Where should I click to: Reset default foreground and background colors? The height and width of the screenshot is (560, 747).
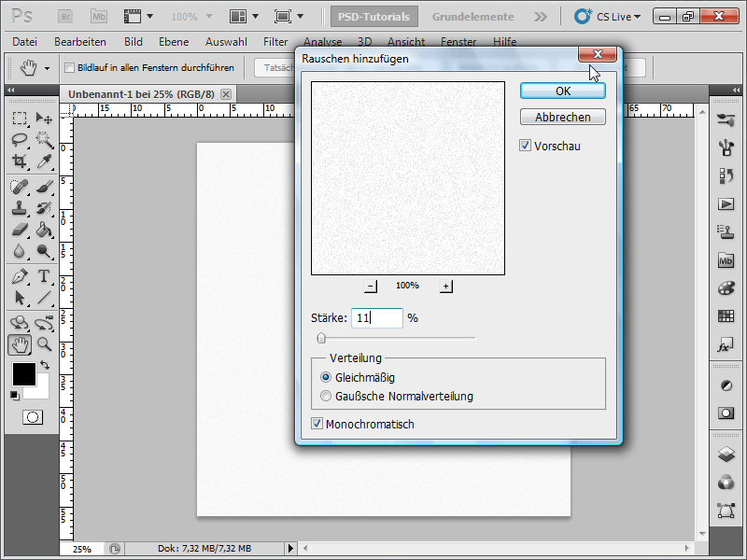pyautogui.click(x=15, y=395)
